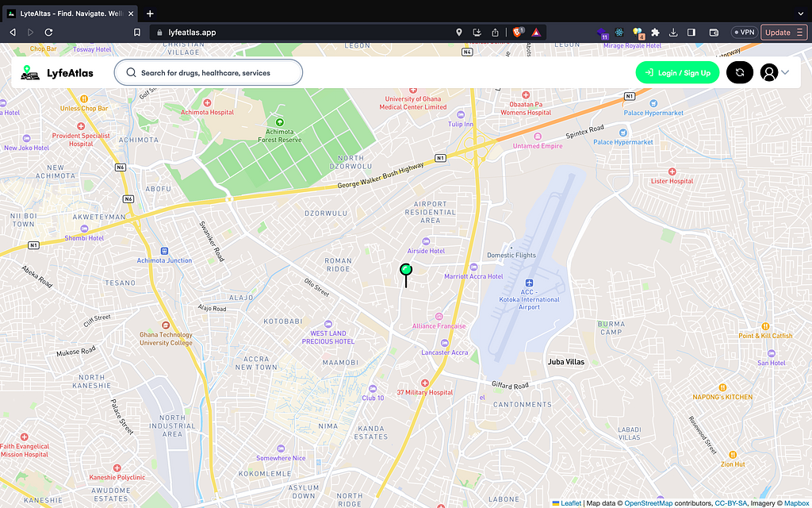Viewport: 812px width, 508px height.
Task: Click the browser downloads icon
Action: (673, 33)
